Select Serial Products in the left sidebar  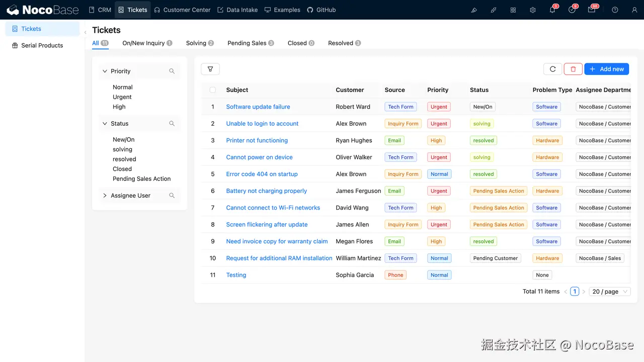[42, 45]
